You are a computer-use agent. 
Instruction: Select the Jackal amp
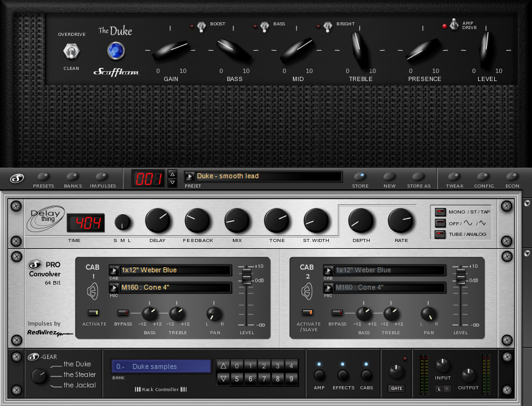(x=80, y=385)
